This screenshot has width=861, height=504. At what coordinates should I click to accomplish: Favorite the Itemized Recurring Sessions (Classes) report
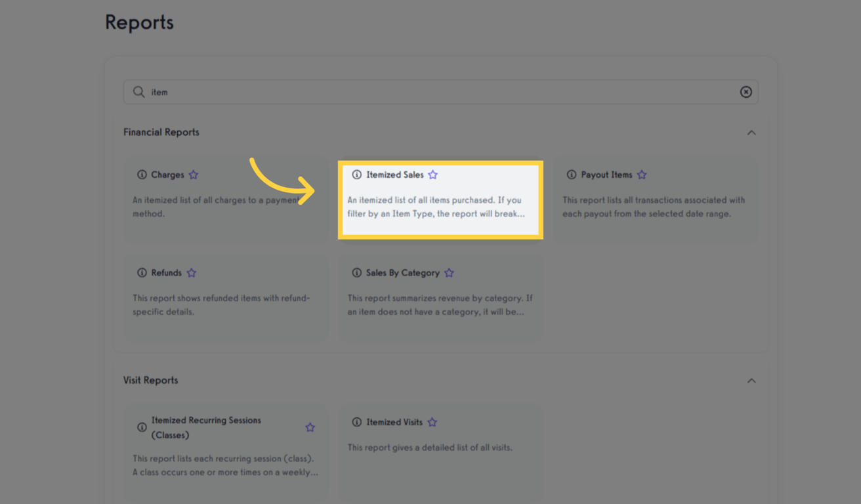pos(310,427)
